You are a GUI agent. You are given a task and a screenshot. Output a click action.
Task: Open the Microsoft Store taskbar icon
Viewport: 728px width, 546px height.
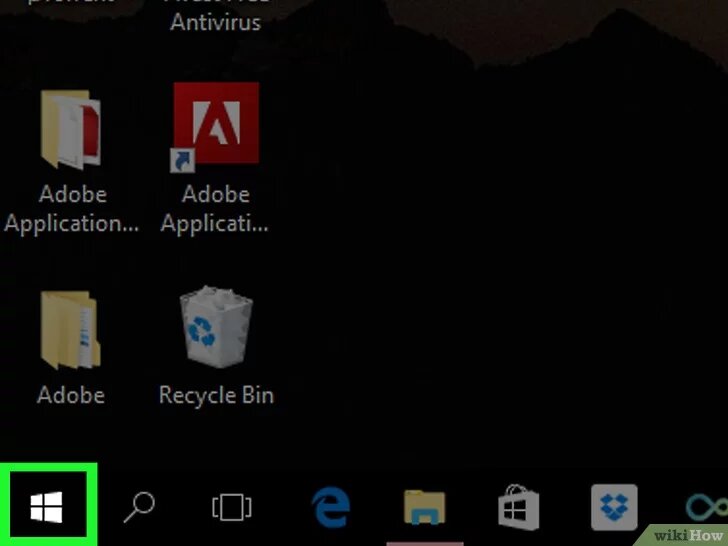click(x=519, y=507)
